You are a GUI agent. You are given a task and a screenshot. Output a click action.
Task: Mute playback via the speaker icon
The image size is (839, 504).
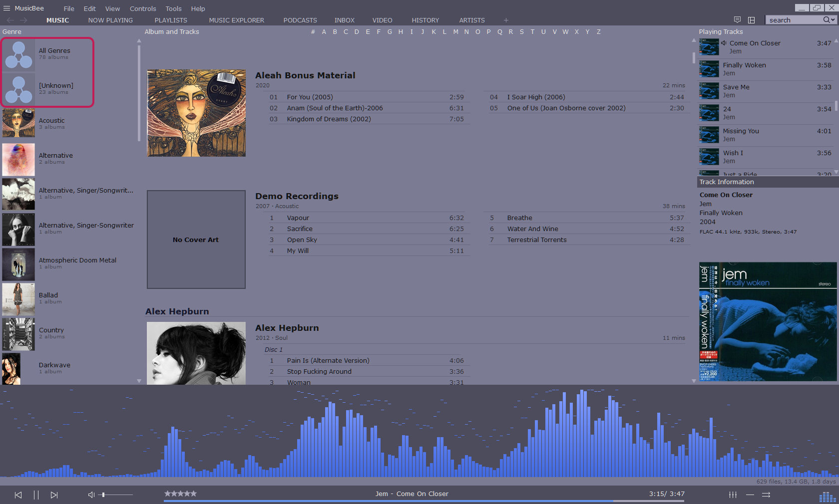tap(91, 495)
